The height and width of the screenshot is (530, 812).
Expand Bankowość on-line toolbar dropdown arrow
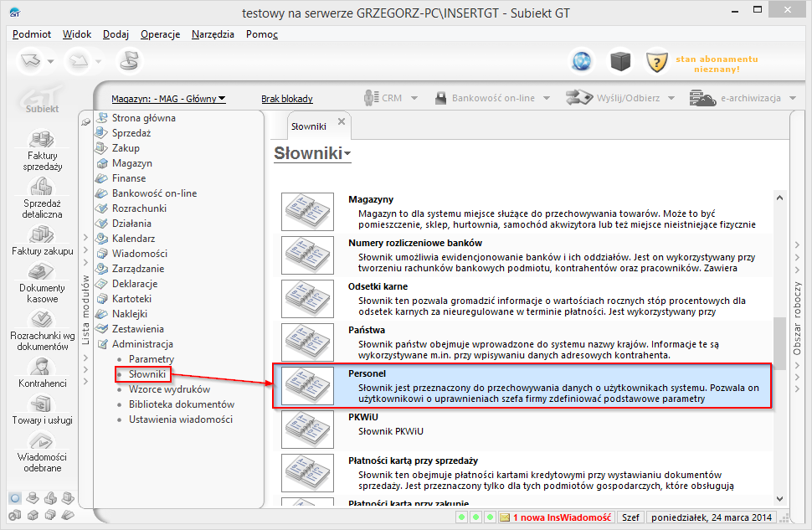[x=547, y=98]
